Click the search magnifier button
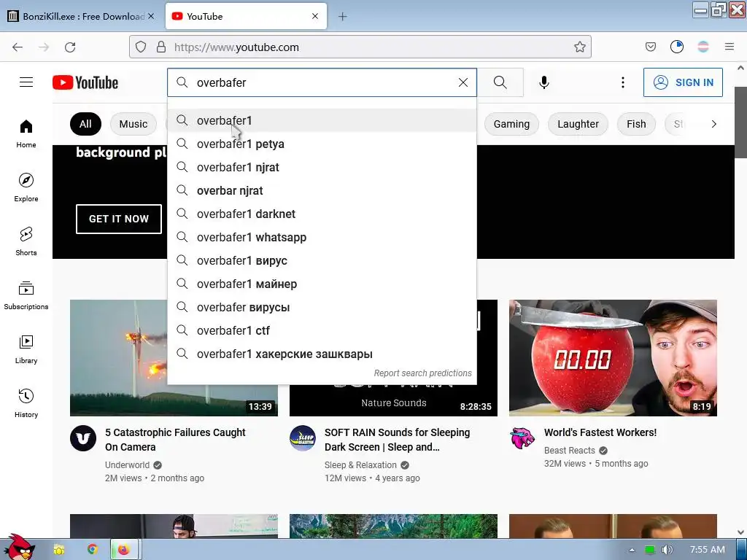Viewport: 747px width, 560px height. (500, 82)
